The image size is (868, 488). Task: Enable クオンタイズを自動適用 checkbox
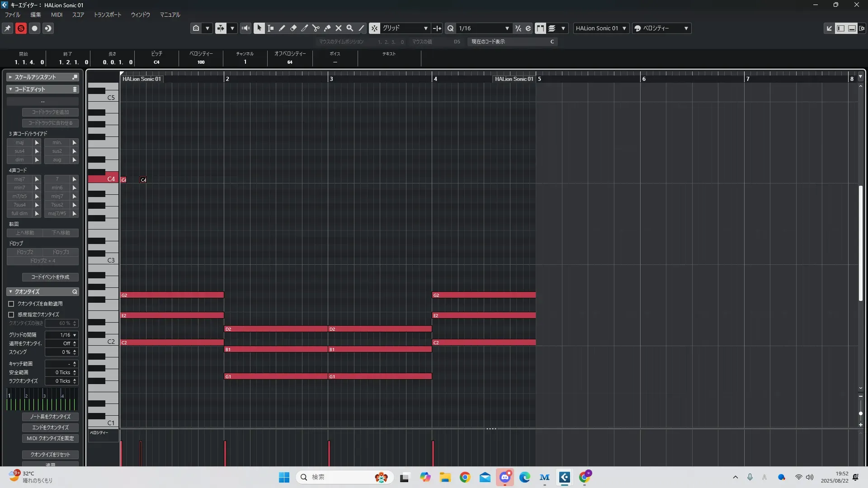click(11, 304)
